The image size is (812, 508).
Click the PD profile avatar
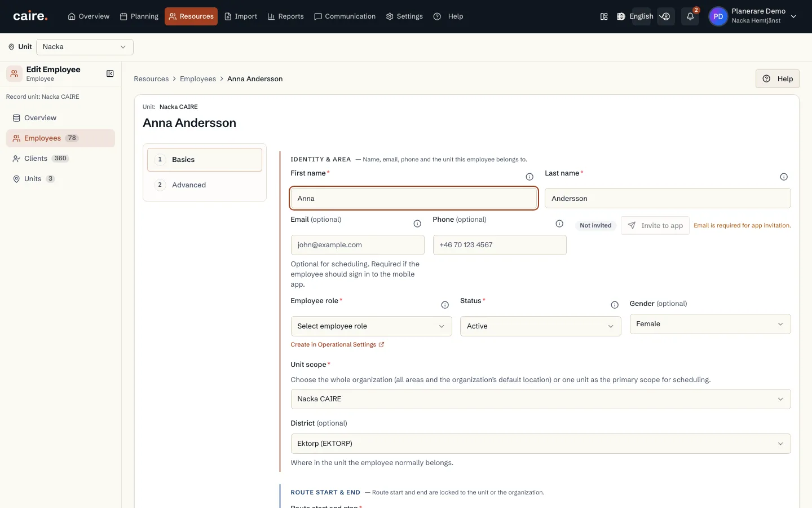[718, 16]
